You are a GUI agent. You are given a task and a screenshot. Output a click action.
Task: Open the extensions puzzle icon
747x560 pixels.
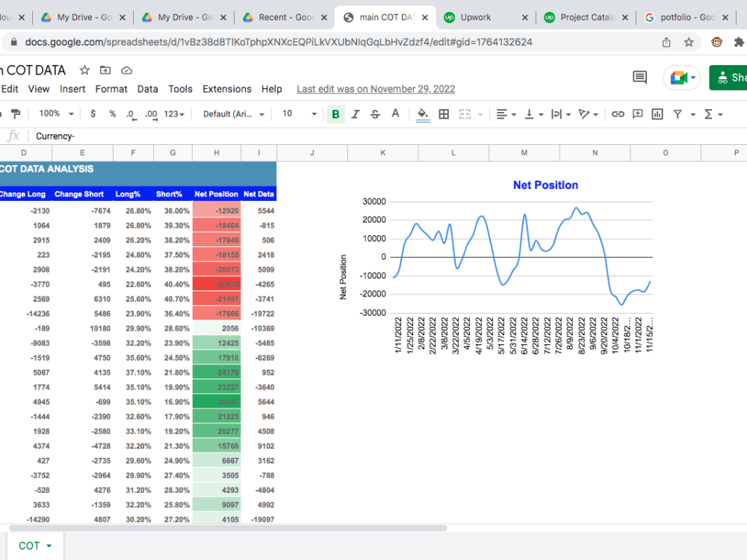coord(739,43)
